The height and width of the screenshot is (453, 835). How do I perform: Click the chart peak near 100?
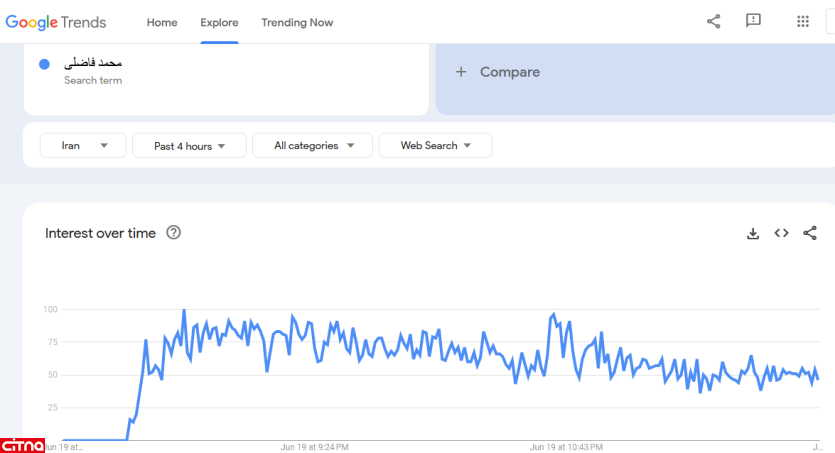click(184, 311)
